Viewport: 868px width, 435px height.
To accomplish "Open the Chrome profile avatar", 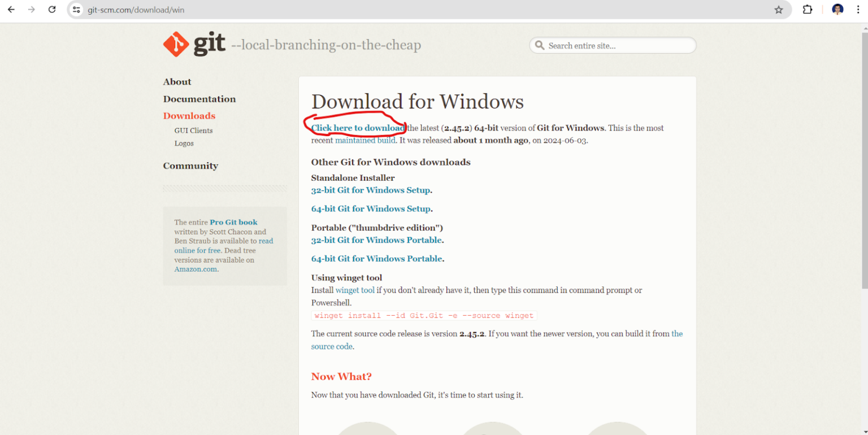I will pyautogui.click(x=837, y=10).
